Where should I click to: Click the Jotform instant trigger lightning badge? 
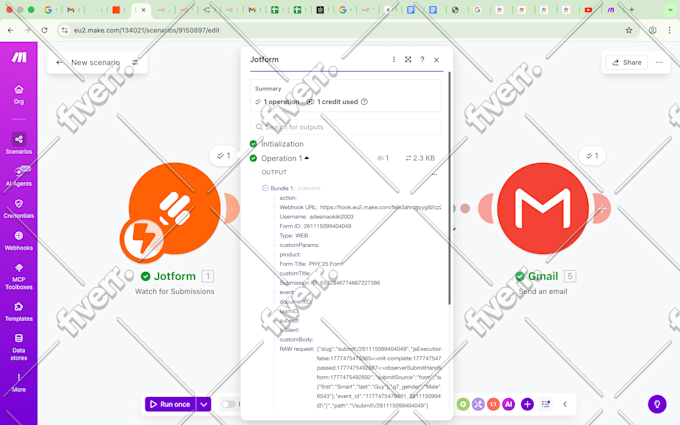tap(143, 239)
